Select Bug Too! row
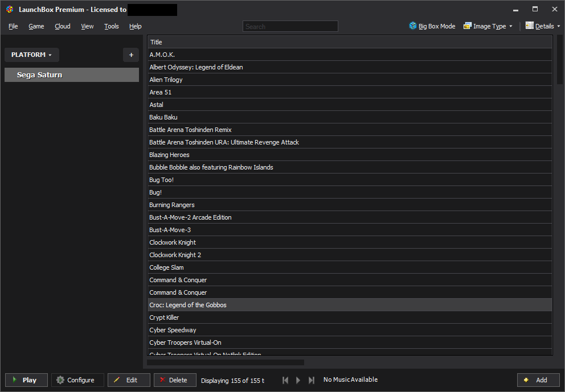 pyautogui.click(x=350, y=180)
